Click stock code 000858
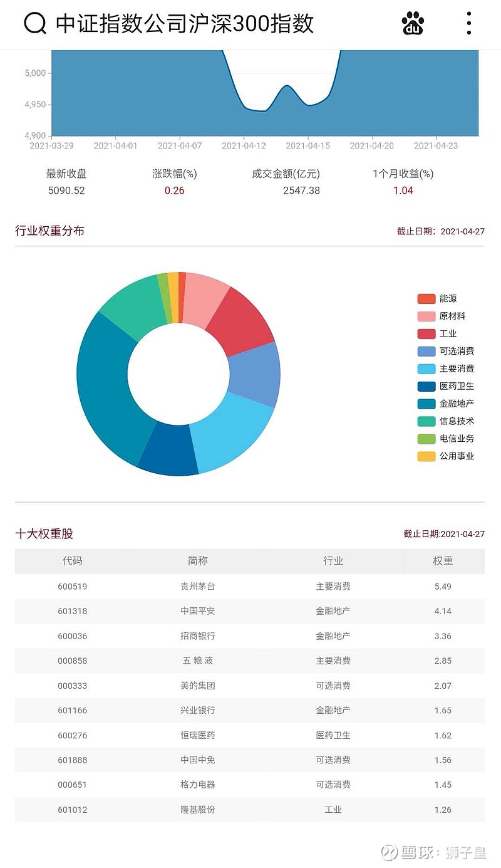The width and height of the screenshot is (501, 868). (x=72, y=661)
